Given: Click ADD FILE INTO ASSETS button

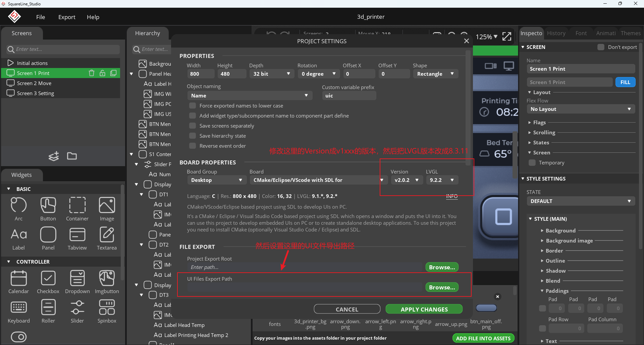Looking at the screenshot, I should 483,338.
